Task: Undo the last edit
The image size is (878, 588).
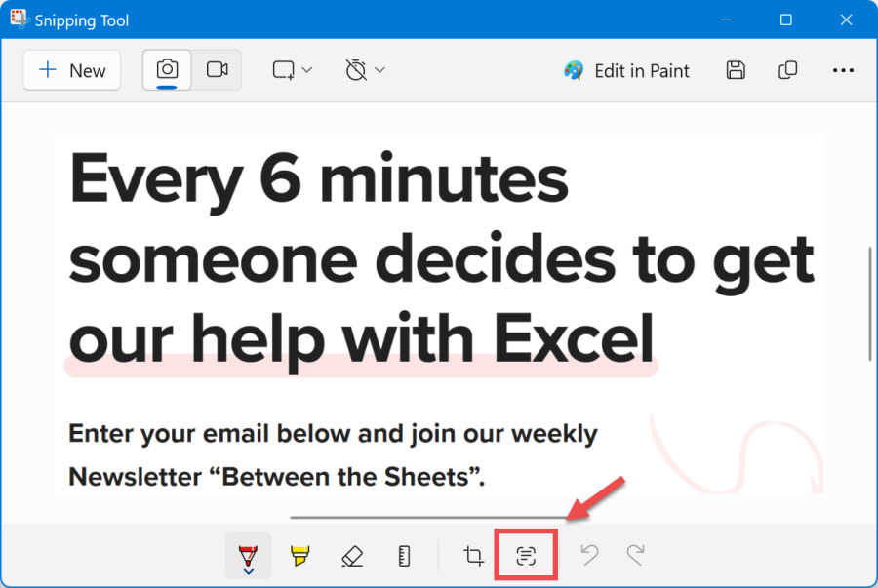Action: click(589, 556)
